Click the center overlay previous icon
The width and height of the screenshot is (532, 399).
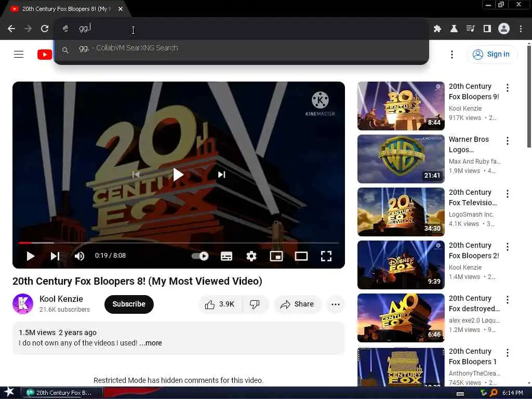136,175
